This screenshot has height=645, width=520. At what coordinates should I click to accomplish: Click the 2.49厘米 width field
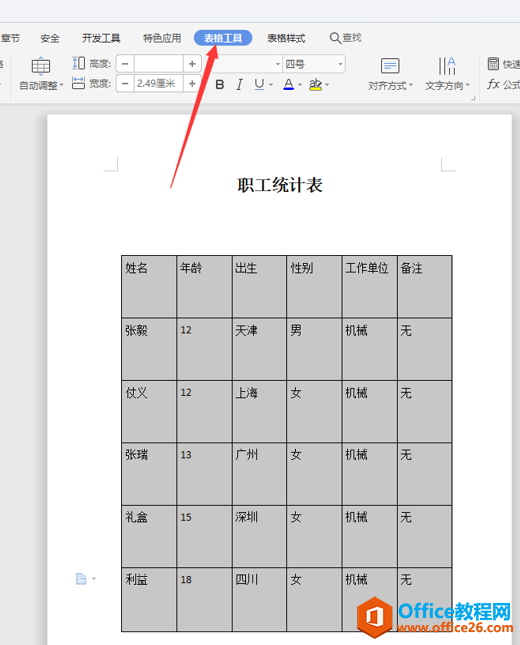point(158,84)
